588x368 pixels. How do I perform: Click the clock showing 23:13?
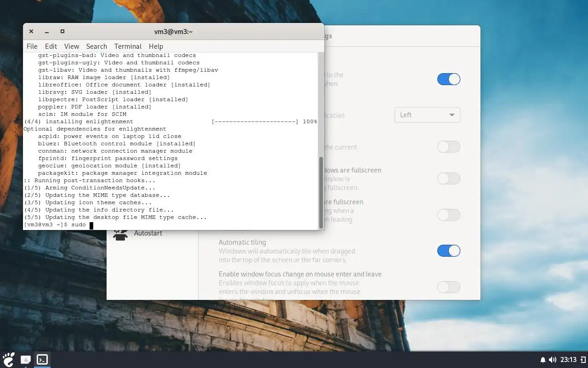click(x=568, y=360)
